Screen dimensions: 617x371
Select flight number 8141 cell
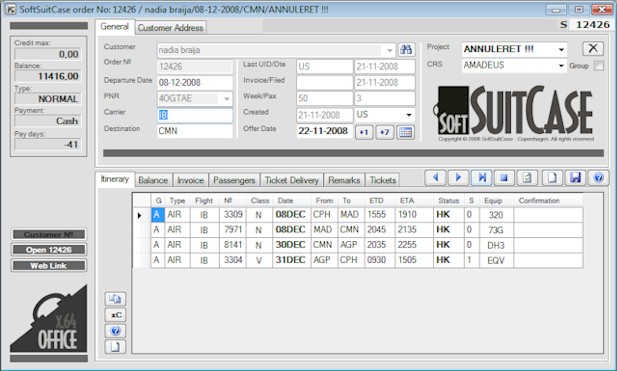click(x=233, y=245)
